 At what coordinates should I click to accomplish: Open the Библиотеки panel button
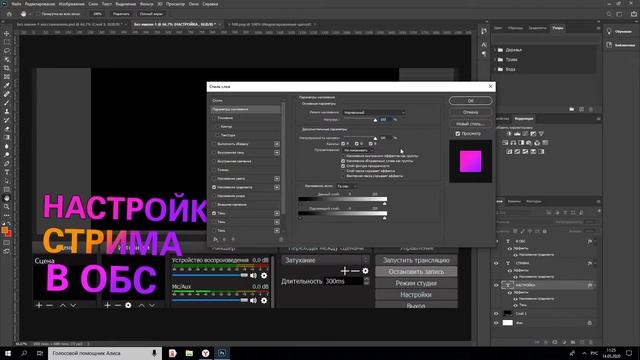tap(620, 45)
